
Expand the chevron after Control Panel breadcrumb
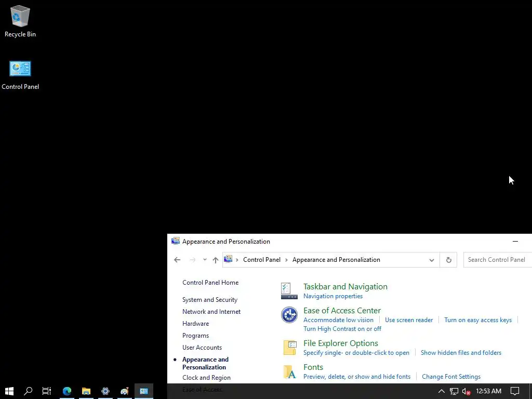(286, 260)
